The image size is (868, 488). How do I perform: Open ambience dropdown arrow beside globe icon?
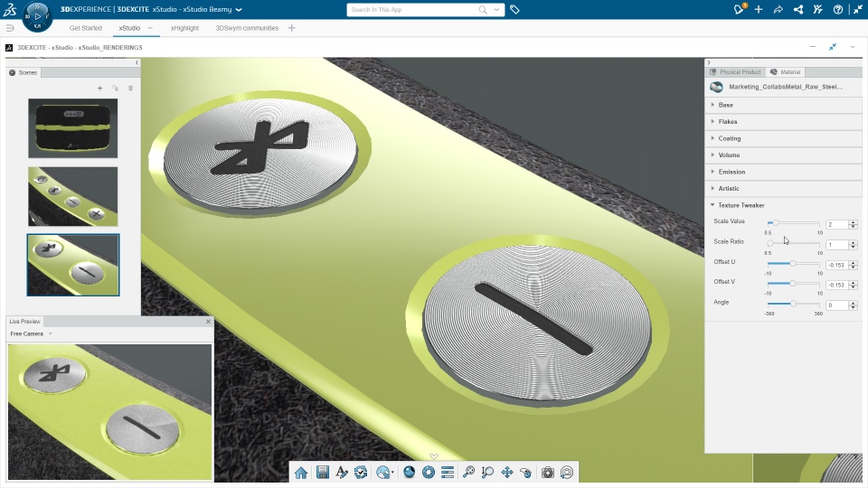(392, 473)
